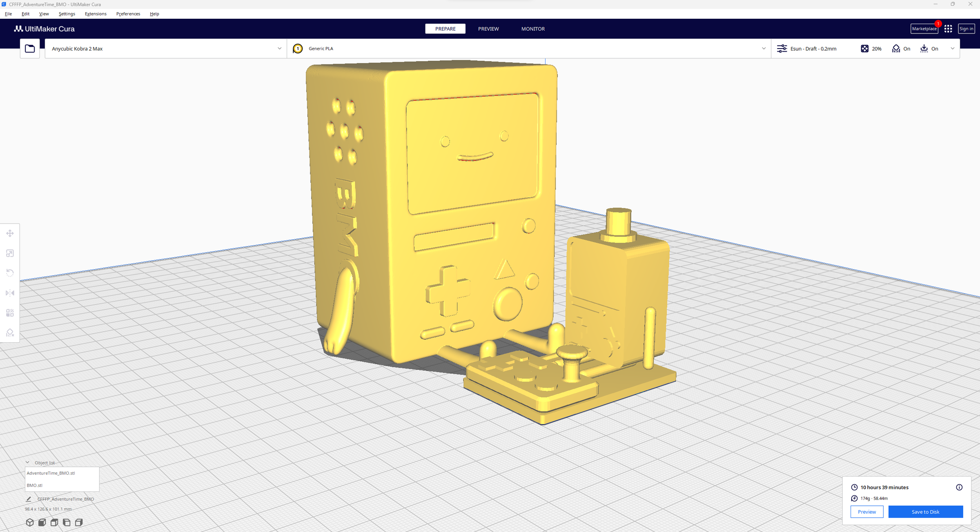The height and width of the screenshot is (532, 980).
Task: Switch to the PREVIEW tab
Action: click(x=488, y=29)
